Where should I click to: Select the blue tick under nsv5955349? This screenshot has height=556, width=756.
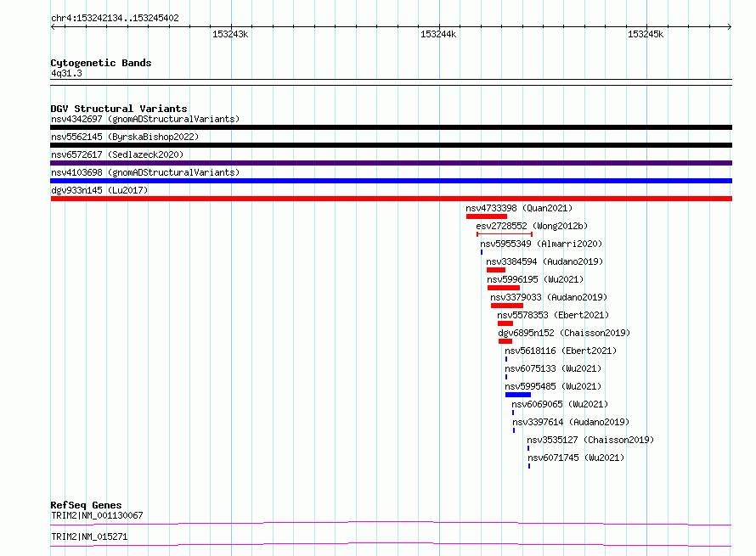point(482,252)
